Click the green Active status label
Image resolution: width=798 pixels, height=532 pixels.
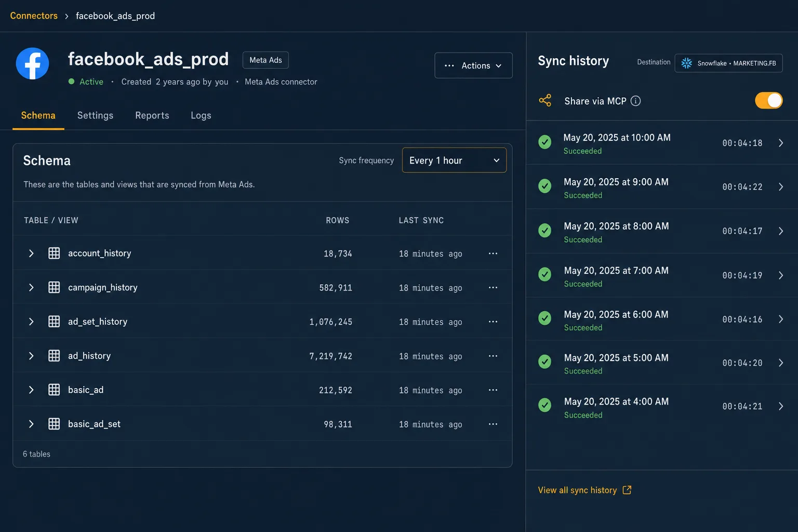pos(91,82)
